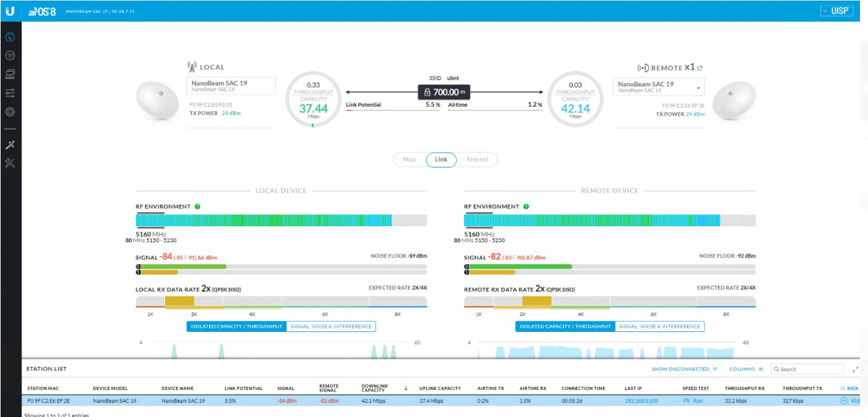Click the UISP button

(837, 11)
